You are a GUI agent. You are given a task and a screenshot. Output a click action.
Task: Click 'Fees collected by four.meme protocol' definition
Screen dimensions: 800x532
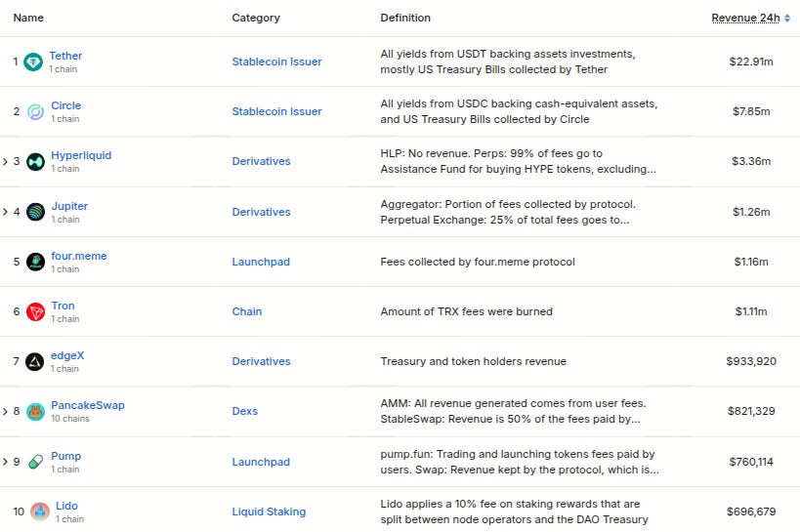pos(478,262)
